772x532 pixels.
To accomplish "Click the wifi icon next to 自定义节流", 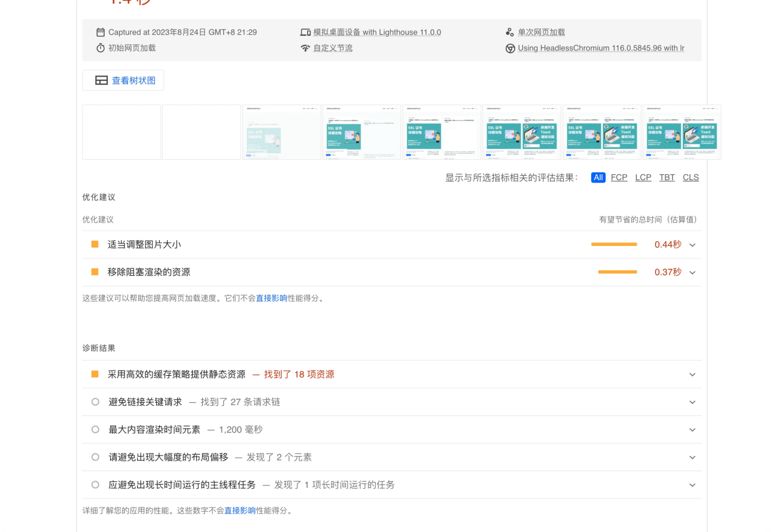I will 305,48.
